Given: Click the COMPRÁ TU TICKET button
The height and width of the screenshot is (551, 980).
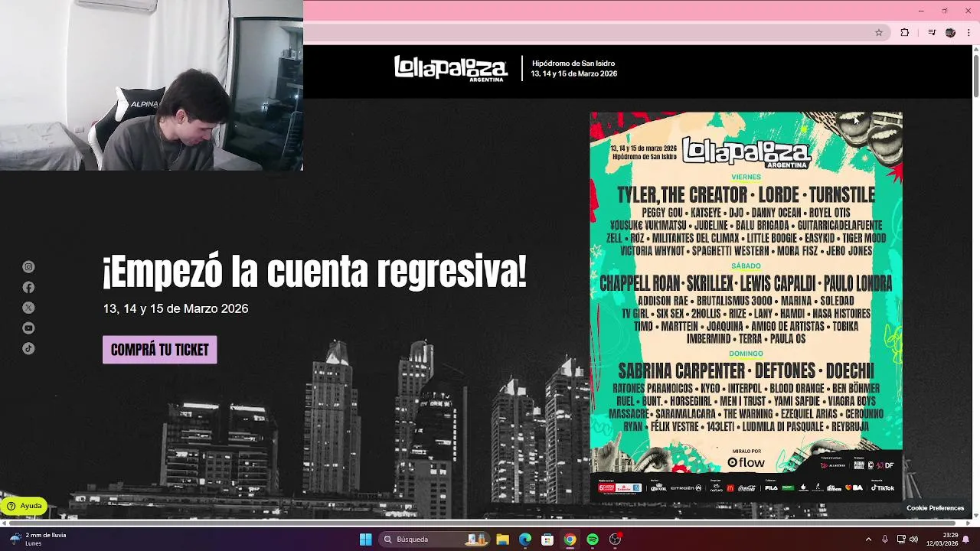Looking at the screenshot, I should 160,350.
